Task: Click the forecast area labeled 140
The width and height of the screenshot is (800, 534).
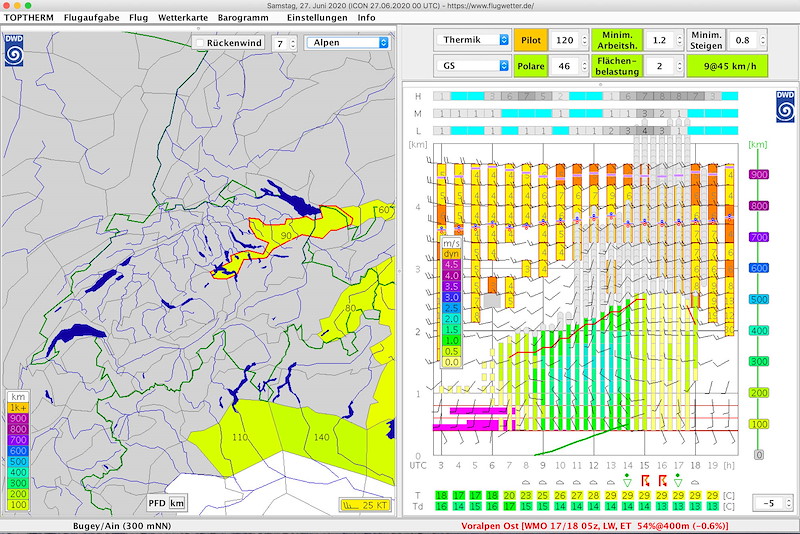Action: pos(321,437)
